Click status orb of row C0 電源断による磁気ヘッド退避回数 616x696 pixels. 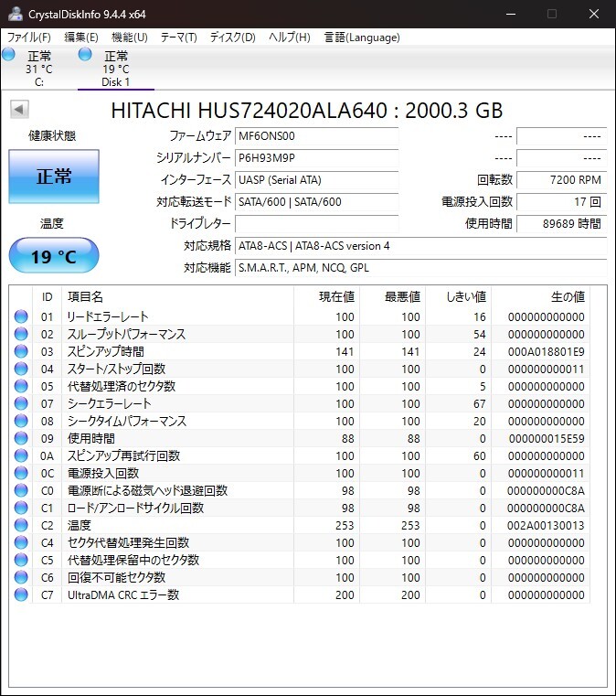coord(21,490)
